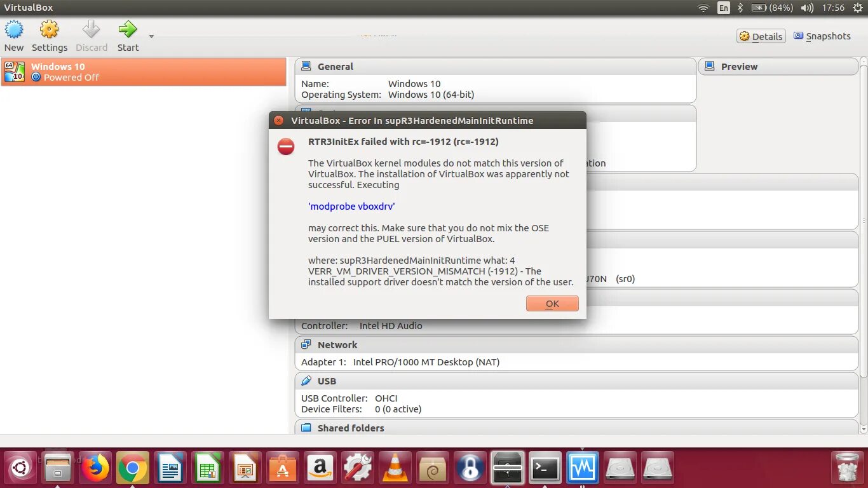Open the sound volume indicator

pyautogui.click(x=807, y=8)
